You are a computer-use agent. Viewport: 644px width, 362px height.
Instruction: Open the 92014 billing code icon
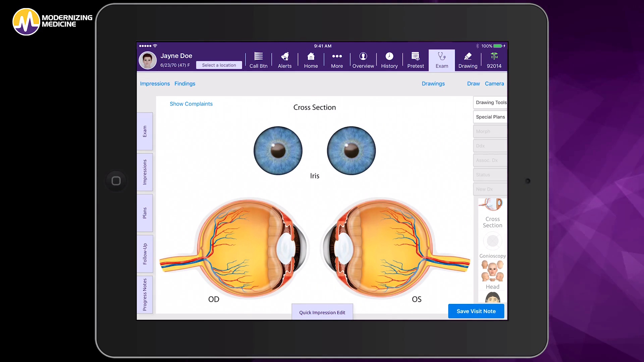pyautogui.click(x=494, y=60)
